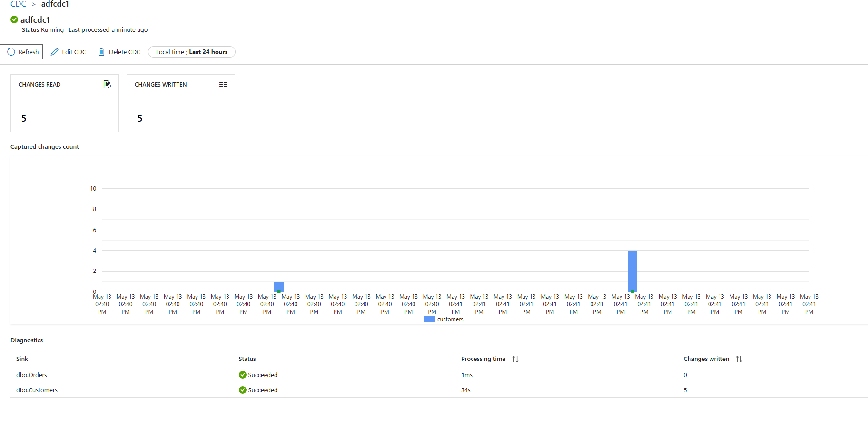Toggle sort order on Changes written column
Image resolution: width=868 pixels, height=428 pixels.
pos(738,359)
